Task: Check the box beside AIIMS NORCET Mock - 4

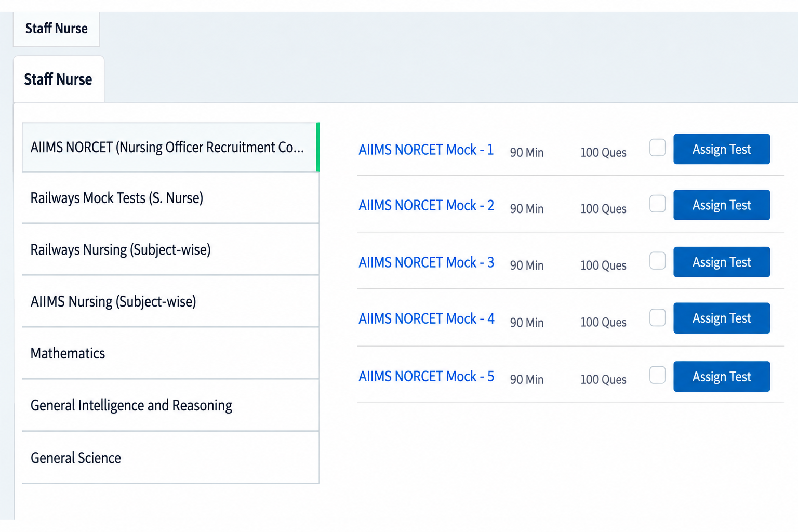Action: pyautogui.click(x=657, y=317)
